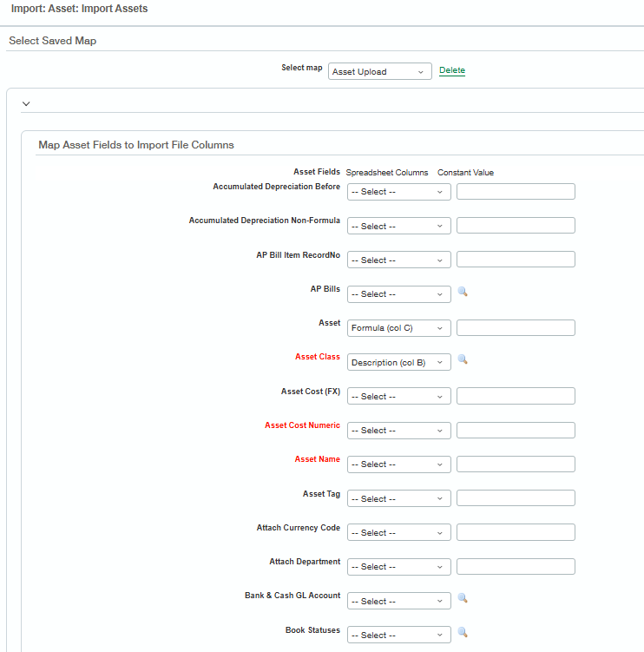Image resolution: width=644 pixels, height=652 pixels.
Task: Click constant value field for Accumulated Depreciation Non-Formula
Action: 516,226
